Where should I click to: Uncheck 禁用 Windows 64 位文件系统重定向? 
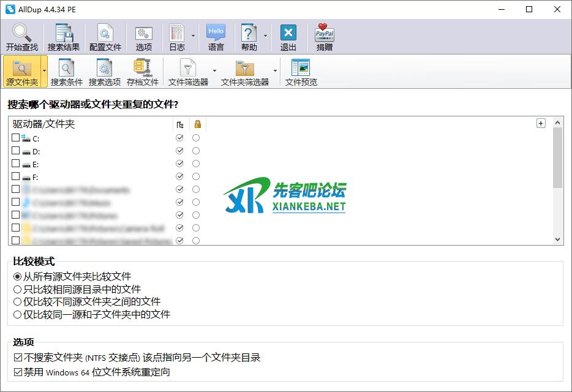pyautogui.click(x=17, y=372)
